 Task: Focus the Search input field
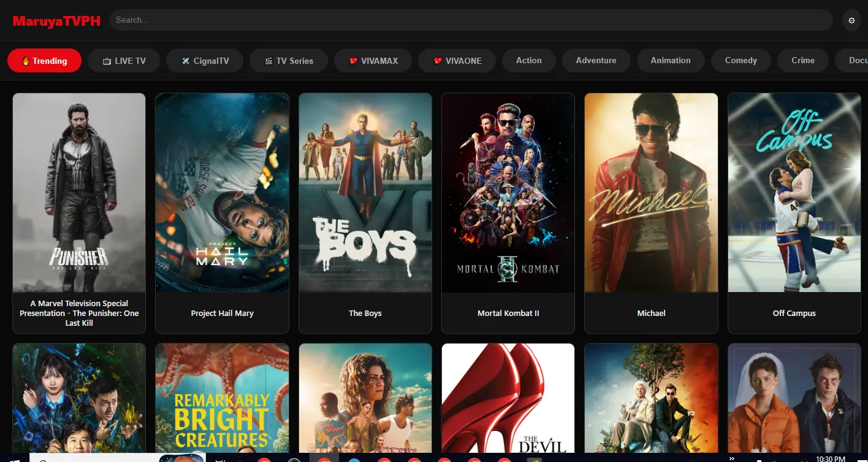click(x=471, y=20)
